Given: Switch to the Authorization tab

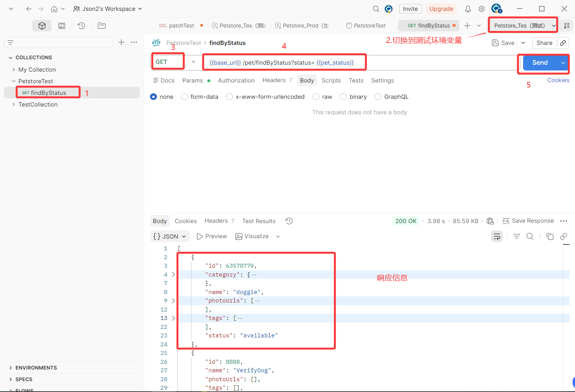Looking at the screenshot, I should coord(236,81).
